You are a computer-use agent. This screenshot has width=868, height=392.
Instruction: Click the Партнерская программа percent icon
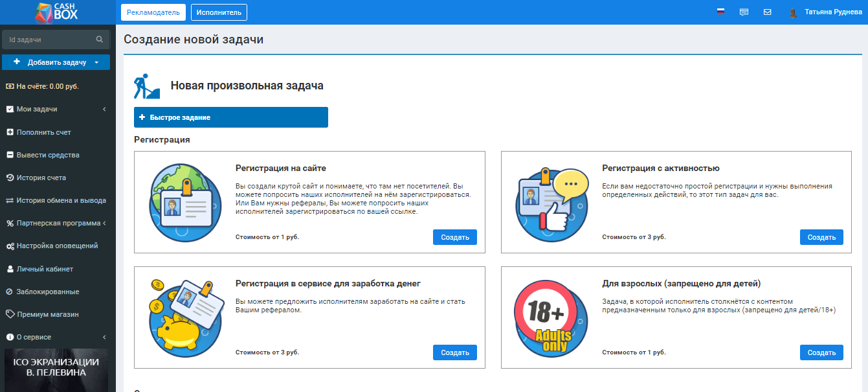(9, 223)
